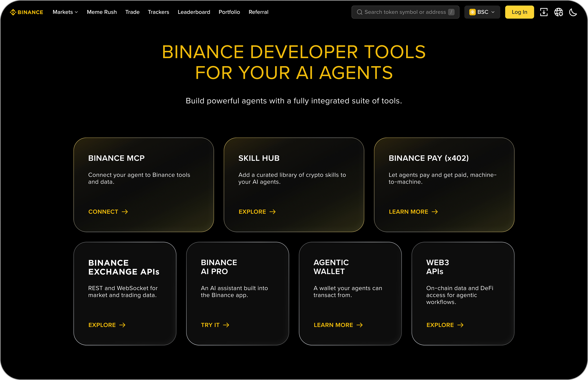Viewport: 588px width, 380px height.
Task: Click the BINANCE PAY (x402) card title
Action: pos(429,158)
